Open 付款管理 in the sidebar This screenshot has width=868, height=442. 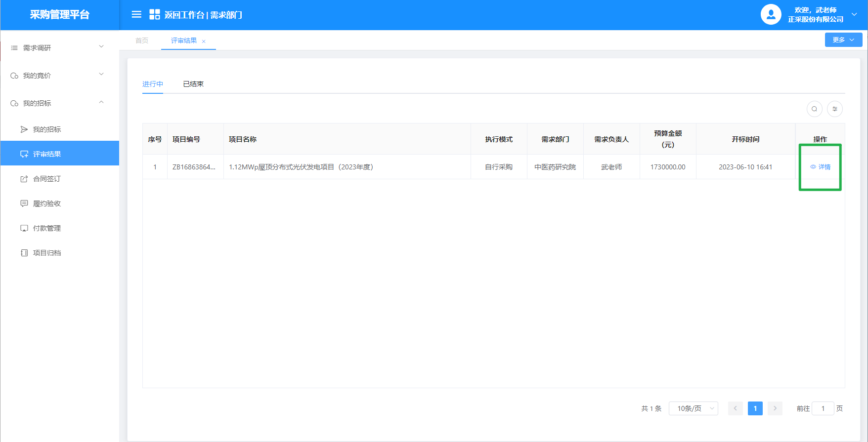(x=47, y=228)
